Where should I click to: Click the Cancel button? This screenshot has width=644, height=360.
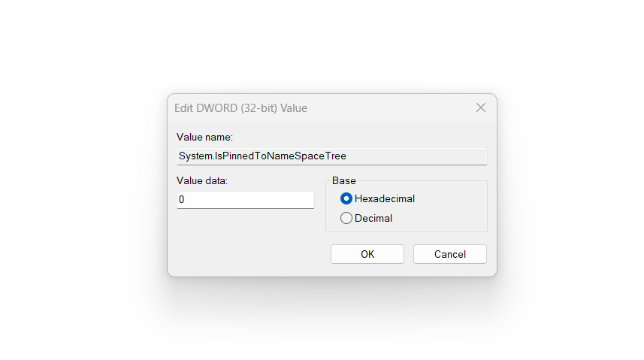[x=449, y=254]
